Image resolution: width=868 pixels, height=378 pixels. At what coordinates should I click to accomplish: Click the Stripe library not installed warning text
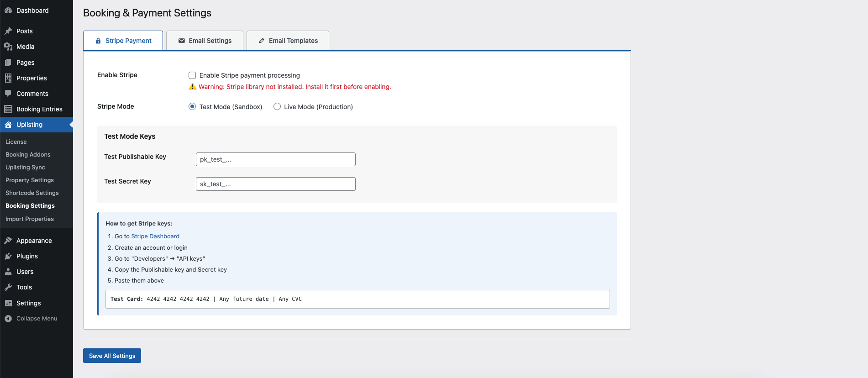click(295, 87)
